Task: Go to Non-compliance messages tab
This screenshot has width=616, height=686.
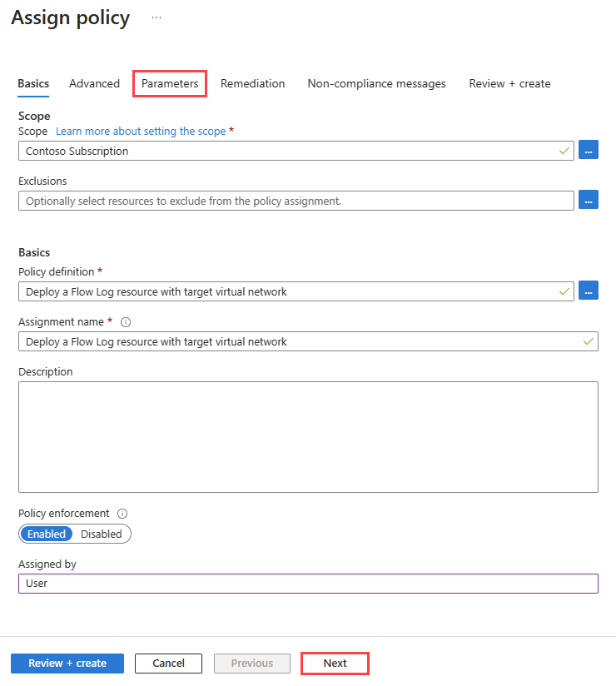Action: click(x=377, y=83)
